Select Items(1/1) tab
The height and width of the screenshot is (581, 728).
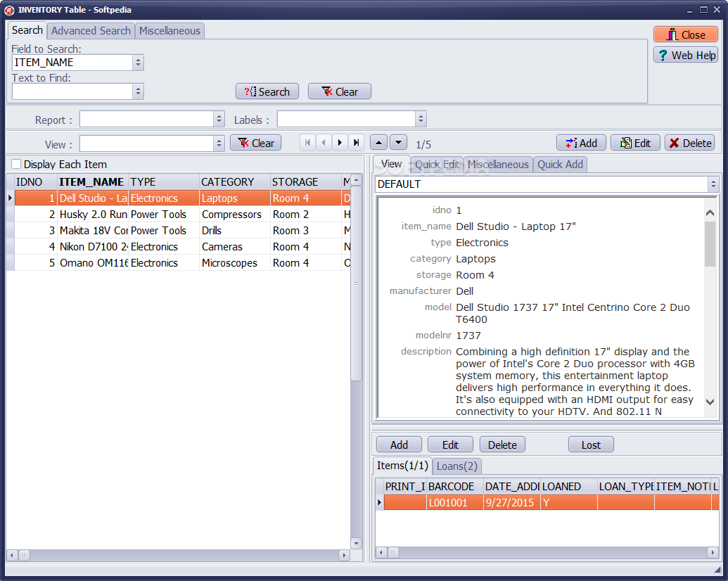[x=402, y=466]
